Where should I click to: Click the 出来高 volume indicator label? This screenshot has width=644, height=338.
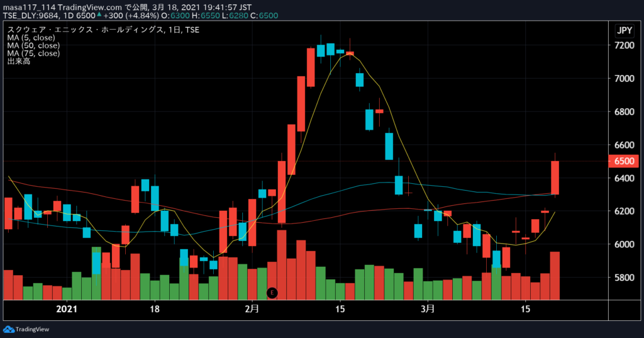point(18,61)
